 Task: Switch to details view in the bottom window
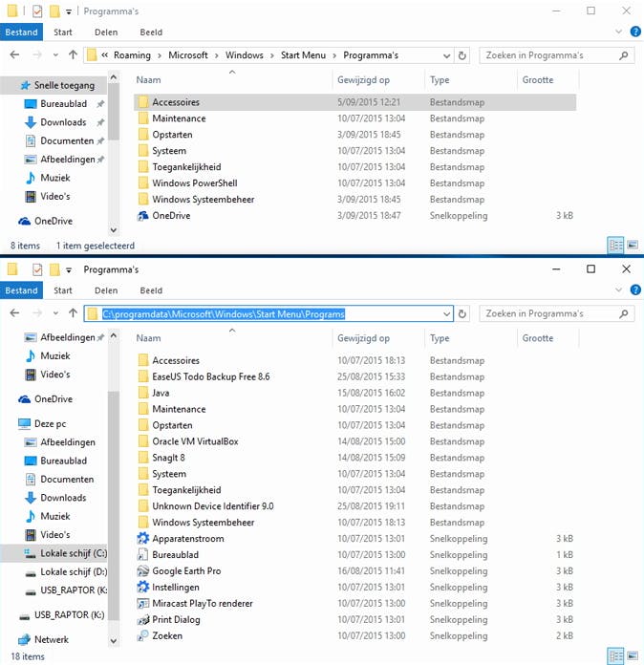coord(615,655)
